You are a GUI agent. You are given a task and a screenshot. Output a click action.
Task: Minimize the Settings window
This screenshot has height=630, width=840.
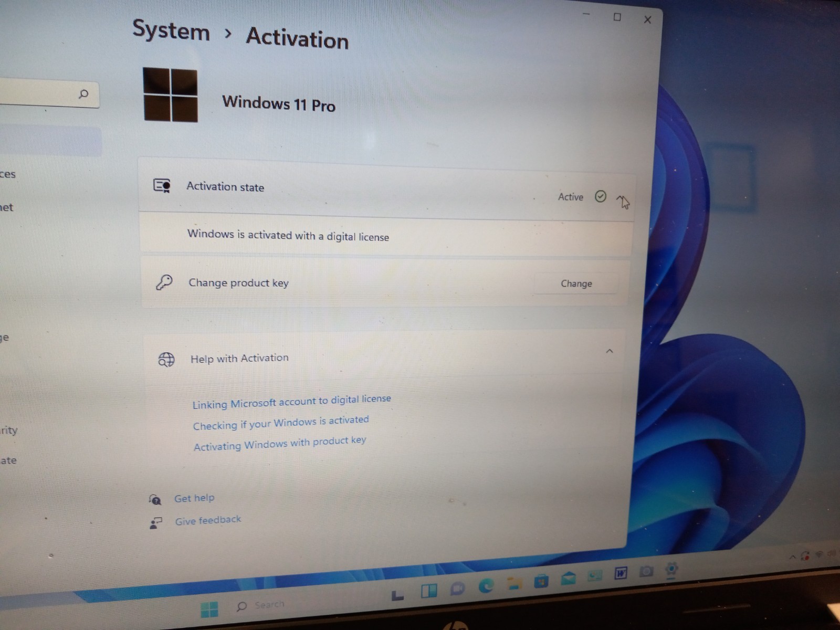click(x=587, y=15)
